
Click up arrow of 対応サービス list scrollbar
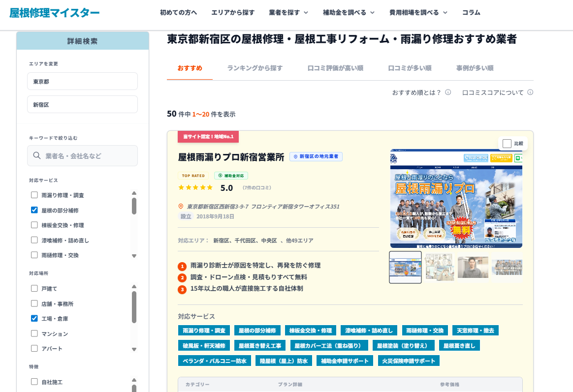[x=134, y=193]
